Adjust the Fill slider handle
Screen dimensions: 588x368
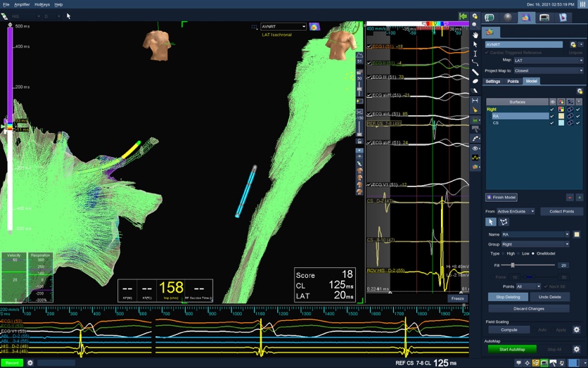click(x=512, y=265)
